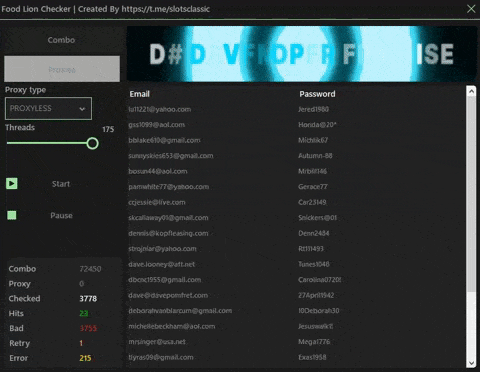The image size is (480, 372).
Task: Click the Threads value 175
Action: coord(108,129)
